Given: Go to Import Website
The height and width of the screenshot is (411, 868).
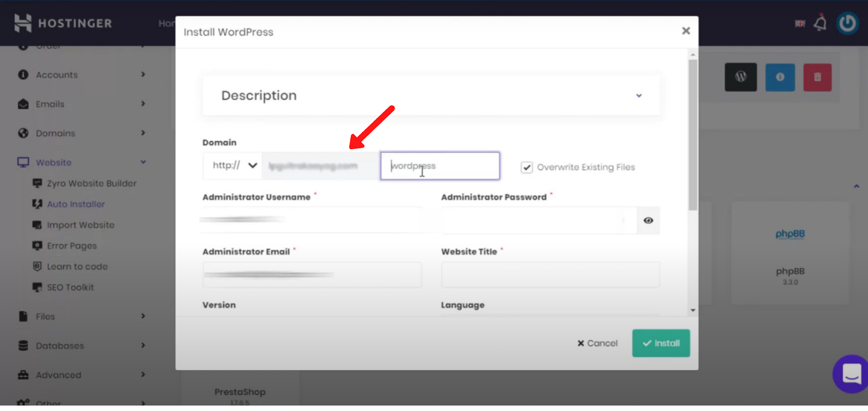Looking at the screenshot, I should (x=81, y=225).
